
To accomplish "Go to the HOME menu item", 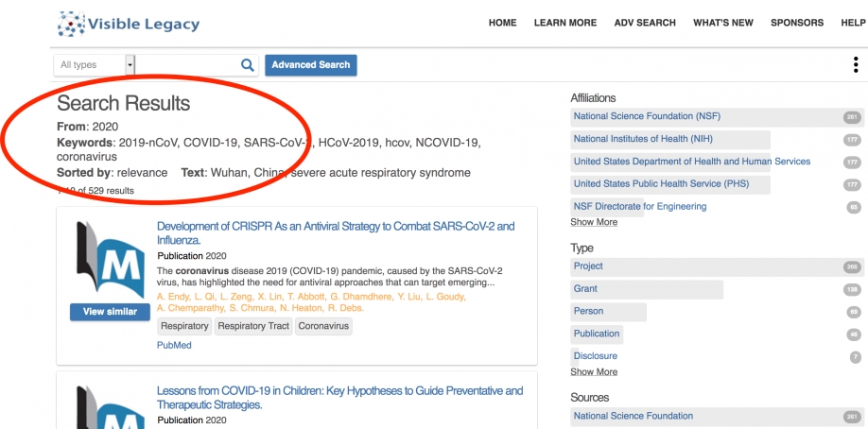I will (502, 23).
